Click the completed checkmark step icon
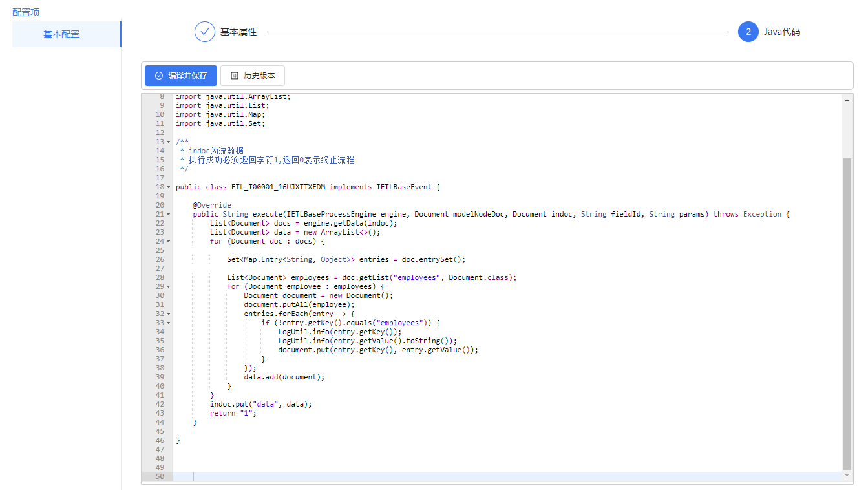This screenshot has width=868, height=490. (205, 32)
